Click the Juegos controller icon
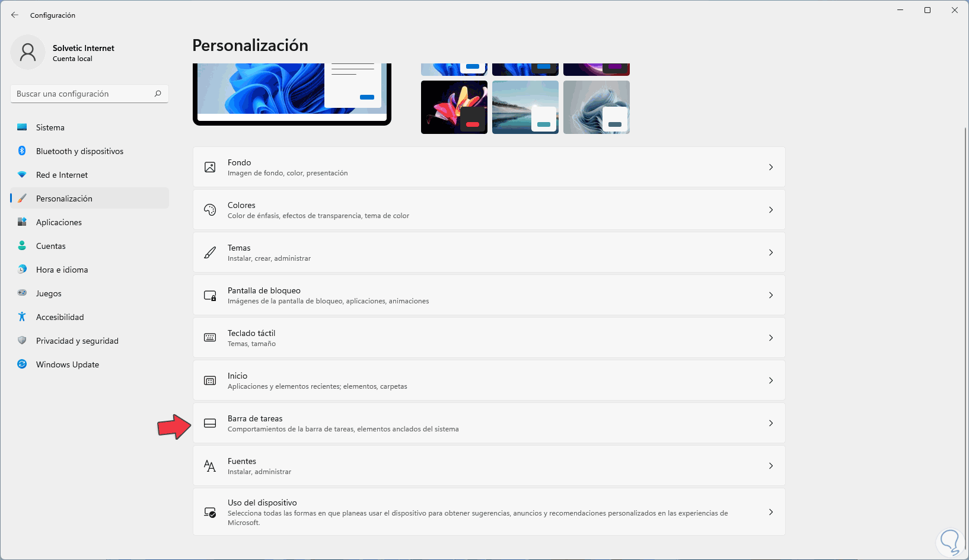This screenshot has width=969, height=560. click(22, 293)
